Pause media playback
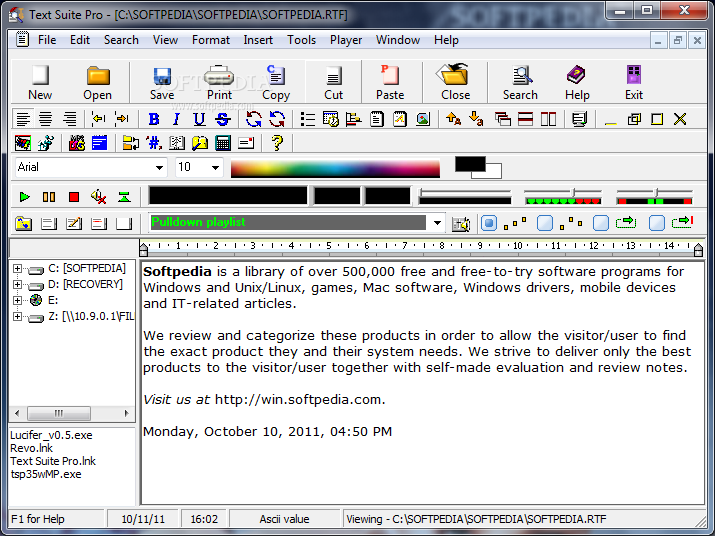The image size is (715, 536). [49, 197]
